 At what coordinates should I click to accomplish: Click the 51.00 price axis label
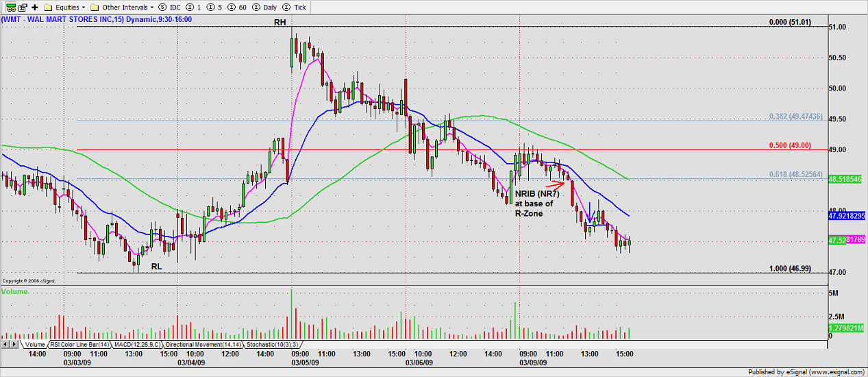tap(838, 27)
